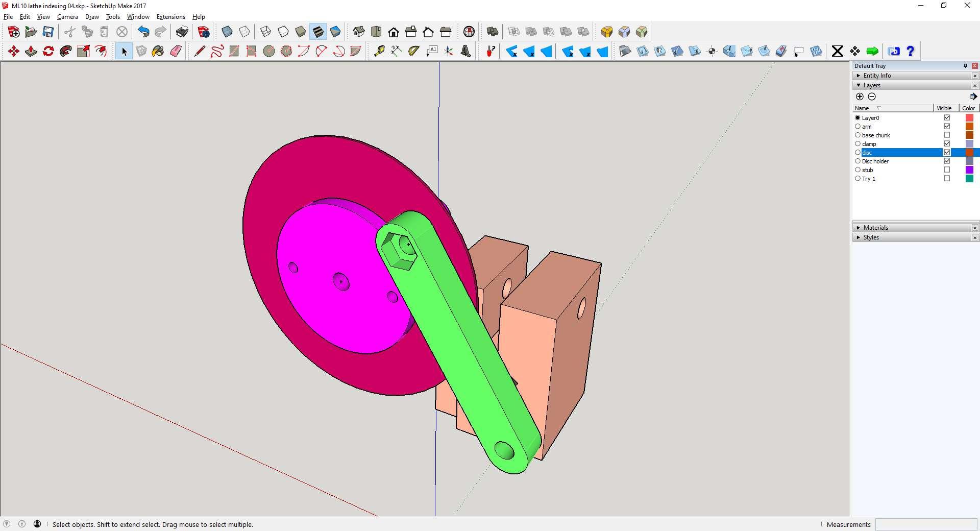Open the Paint Bucket tool
The width and height of the screenshot is (980, 531).
click(158, 51)
